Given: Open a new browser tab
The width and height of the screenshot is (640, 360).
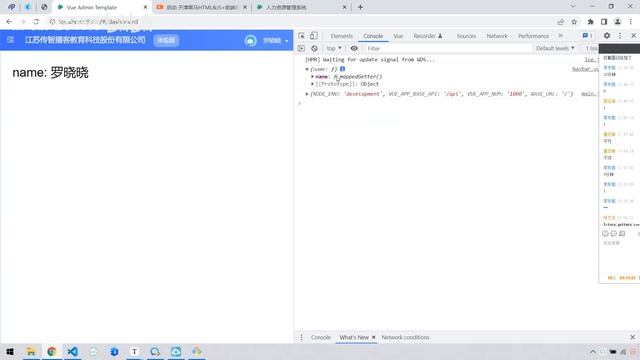Looking at the screenshot, I should (360, 7).
